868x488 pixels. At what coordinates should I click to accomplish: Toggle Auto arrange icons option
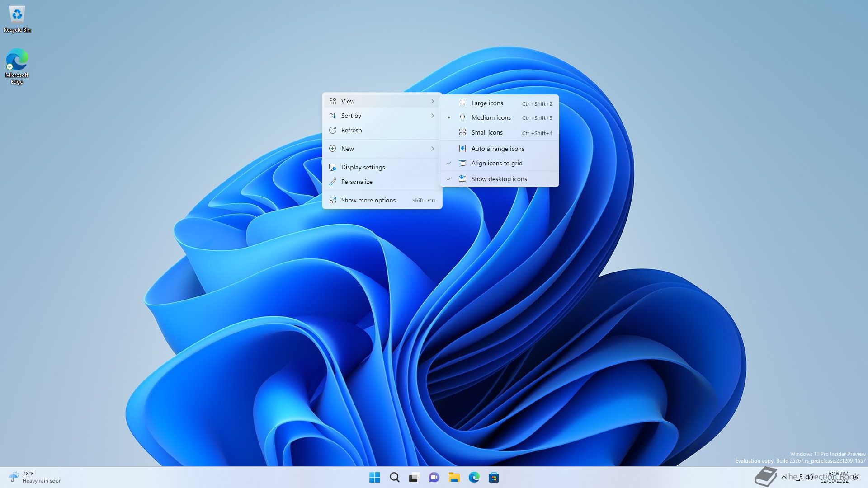click(497, 149)
